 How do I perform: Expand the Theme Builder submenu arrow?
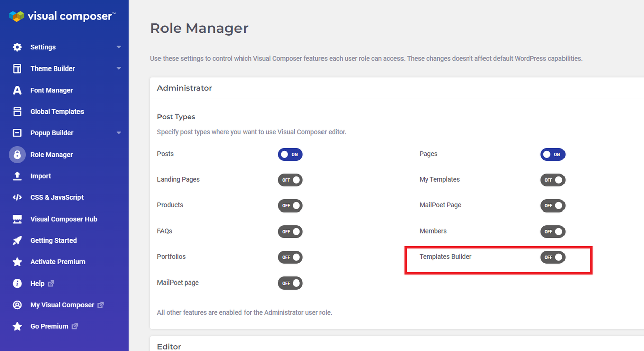119,68
